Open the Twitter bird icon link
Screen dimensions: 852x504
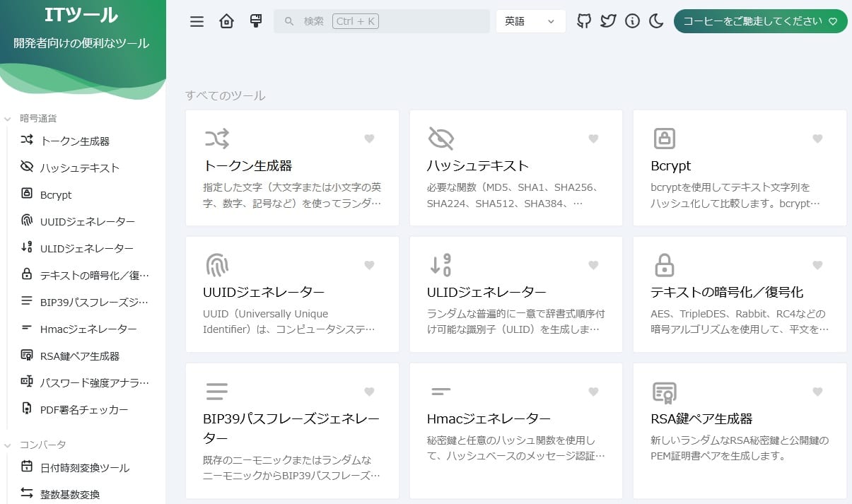608,21
